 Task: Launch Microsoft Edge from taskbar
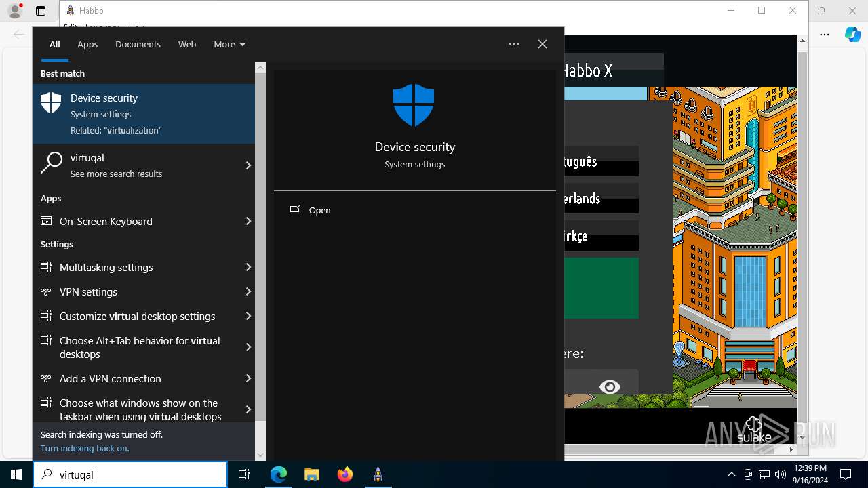279,474
